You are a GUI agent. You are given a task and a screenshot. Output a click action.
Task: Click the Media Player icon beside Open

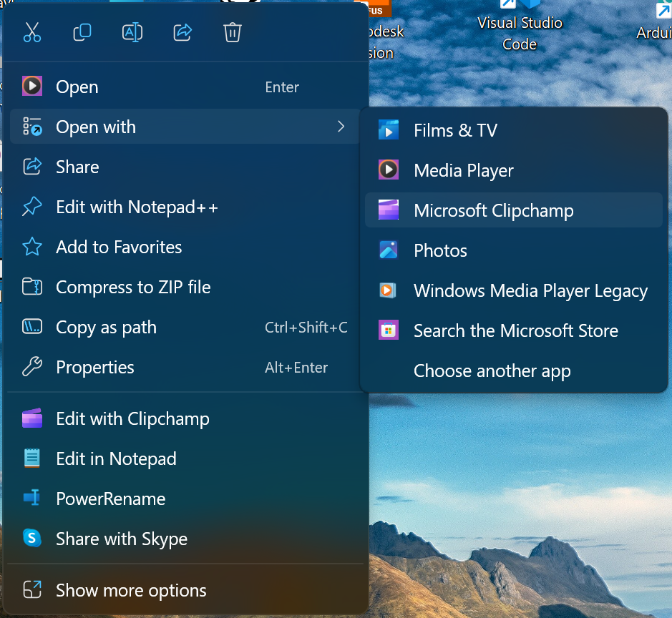[32, 86]
